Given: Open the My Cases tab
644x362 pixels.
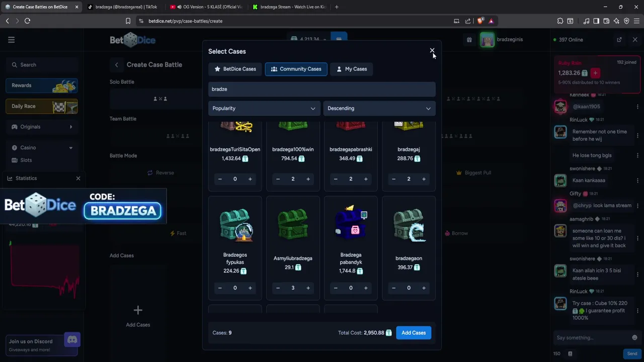Looking at the screenshot, I should 351,69.
